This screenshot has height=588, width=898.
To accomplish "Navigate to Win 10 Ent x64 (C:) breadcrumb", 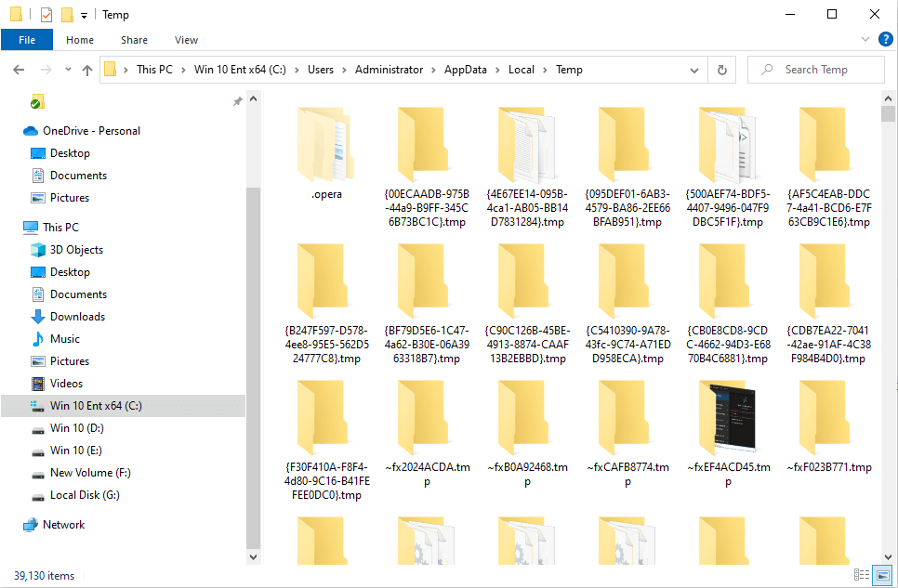I will point(240,70).
